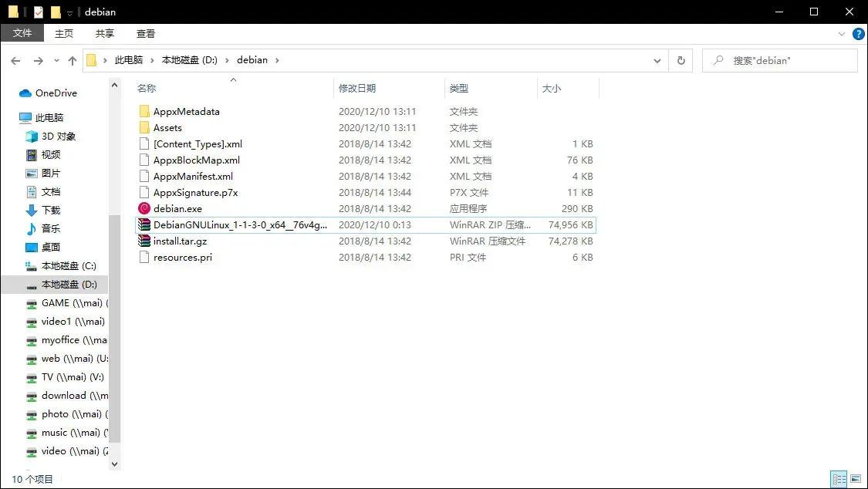Viewport: 868px width, 489px height.
Task: Open address bar history dropdown
Action: [x=657, y=60]
